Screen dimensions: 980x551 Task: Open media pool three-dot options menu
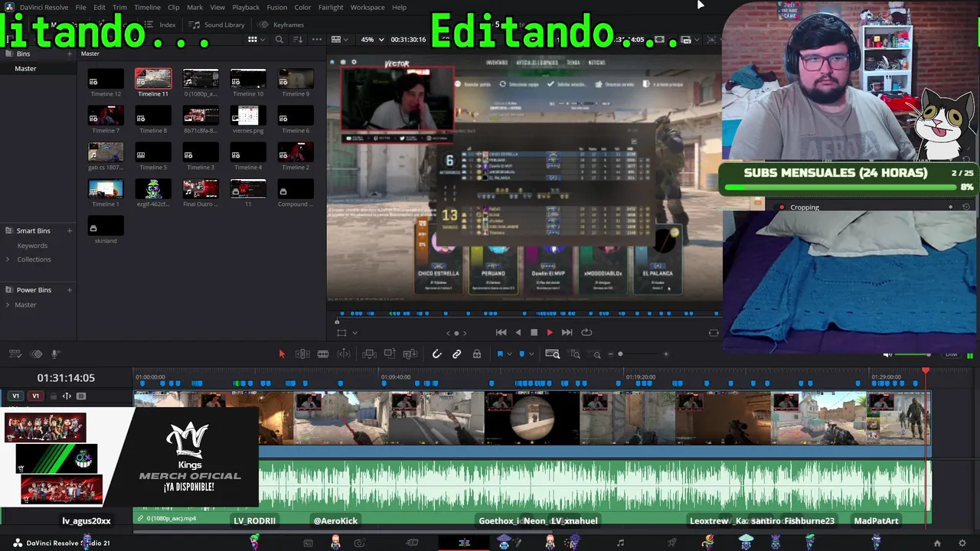(x=317, y=39)
